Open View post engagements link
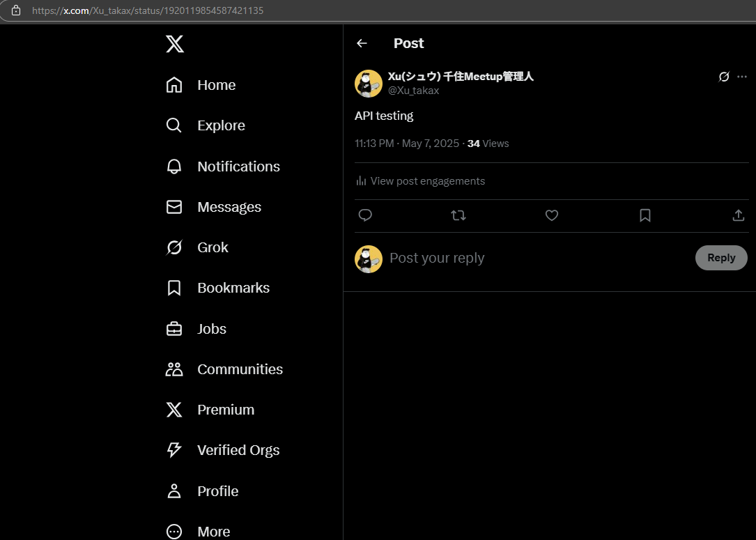The image size is (756, 540). (x=428, y=180)
